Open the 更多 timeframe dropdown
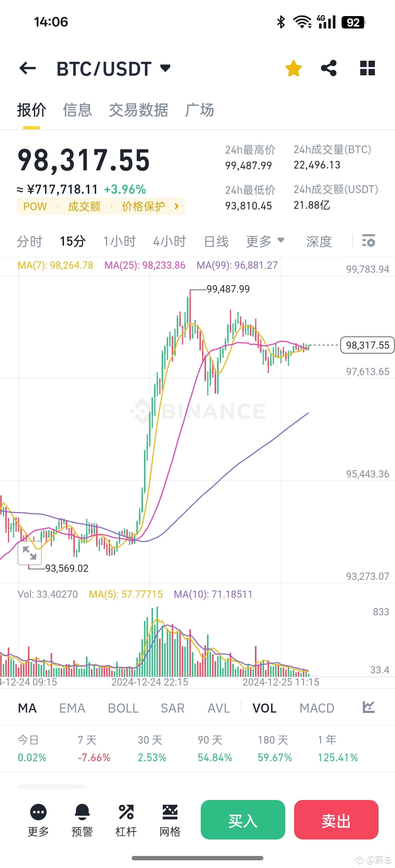This screenshot has height=868, width=395. [266, 241]
